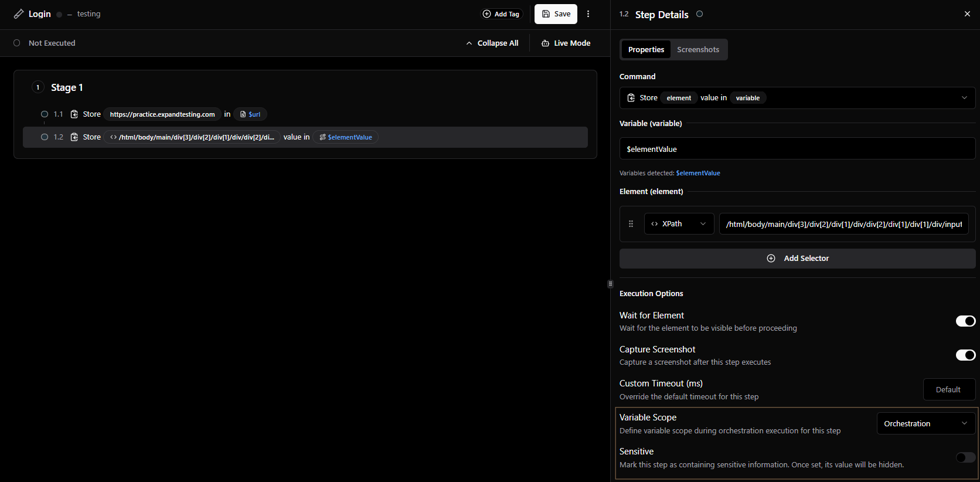The image size is (980, 482).
Task: Enable the Sensitive toggle
Action: tap(965, 457)
